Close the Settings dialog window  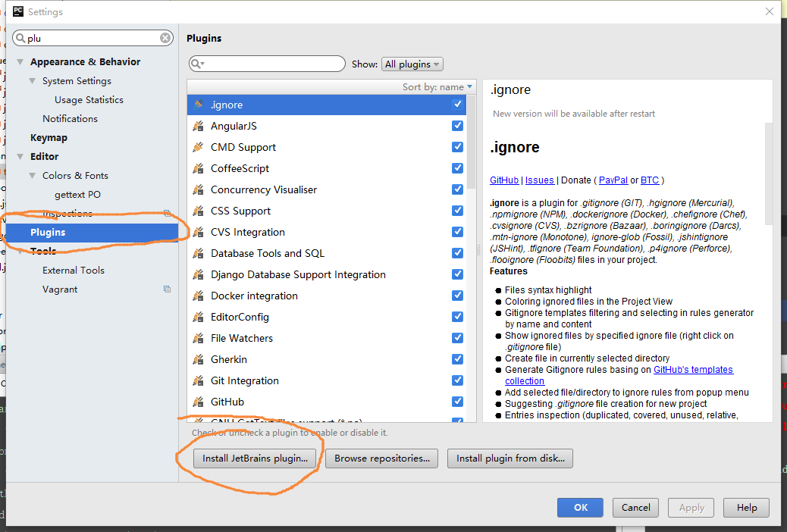pos(769,11)
